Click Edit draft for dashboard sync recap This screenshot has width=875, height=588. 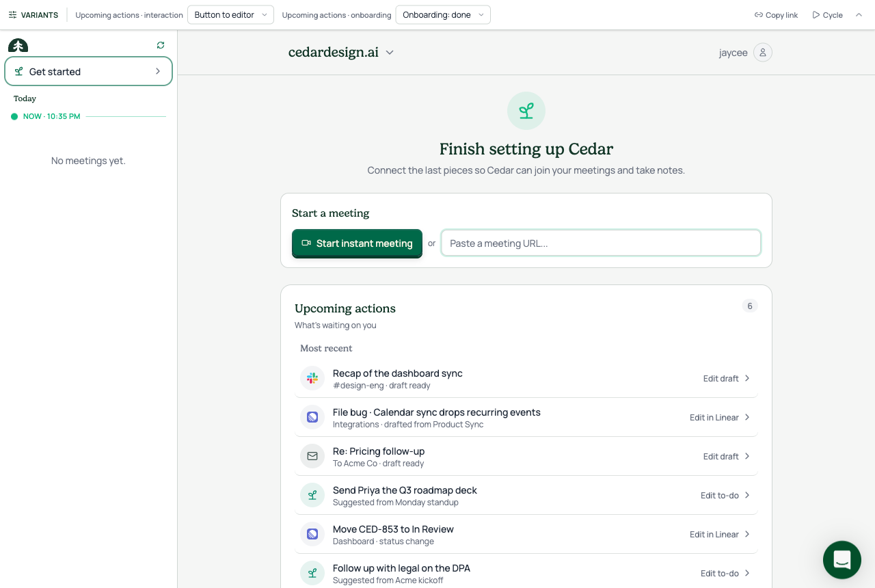(x=727, y=378)
